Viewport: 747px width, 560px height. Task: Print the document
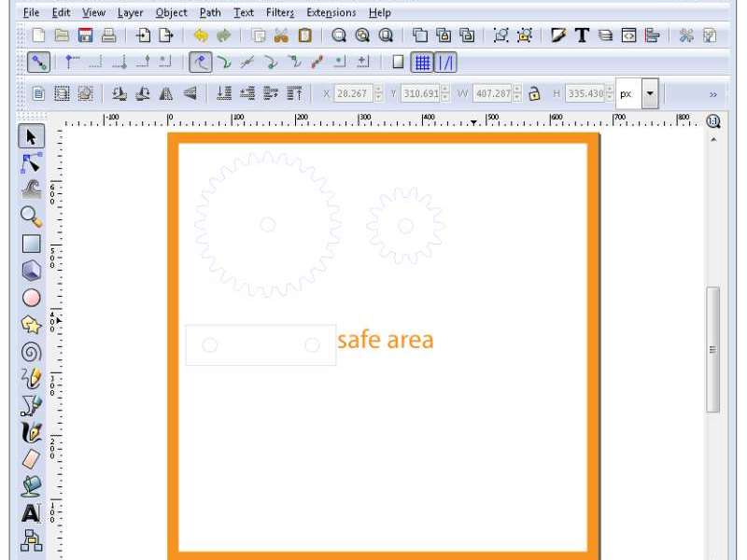point(108,35)
